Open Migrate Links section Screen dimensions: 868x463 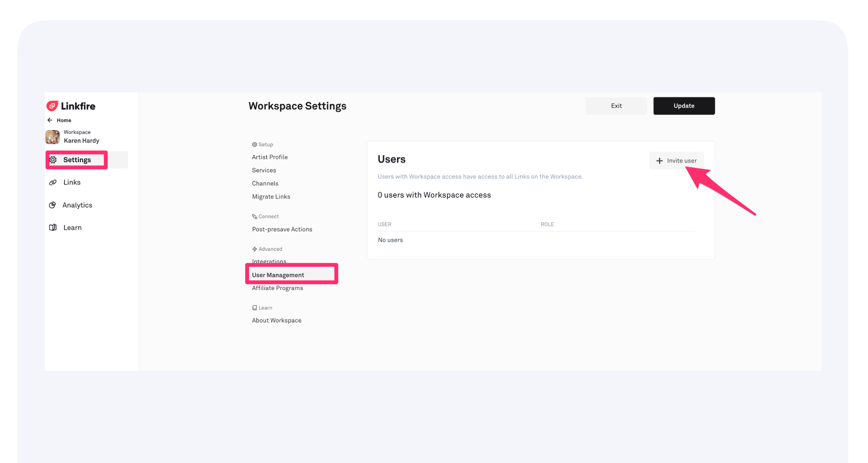(x=271, y=197)
